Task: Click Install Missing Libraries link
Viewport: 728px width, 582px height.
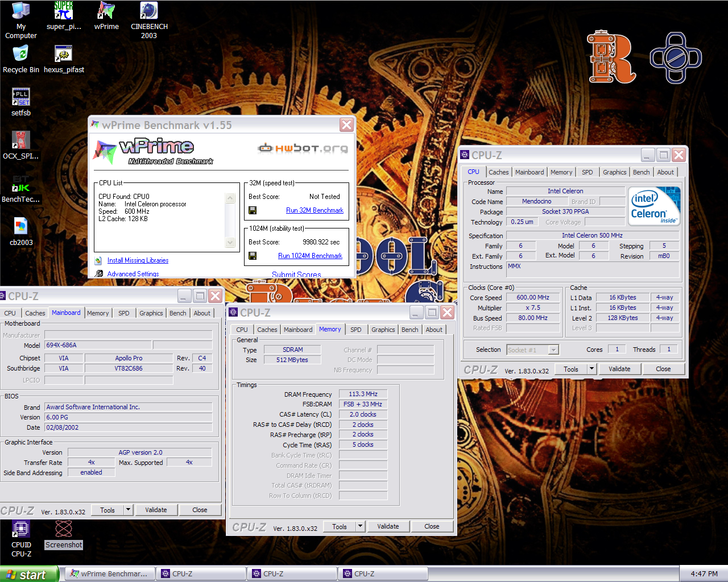Action: pos(138,260)
